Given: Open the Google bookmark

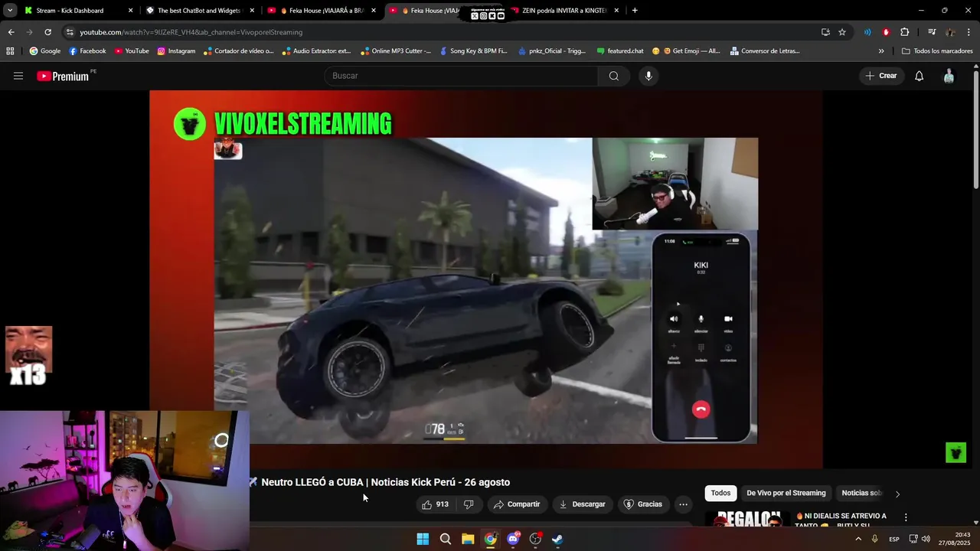Looking at the screenshot, I should pyautogui.click(x=45, y=51).
